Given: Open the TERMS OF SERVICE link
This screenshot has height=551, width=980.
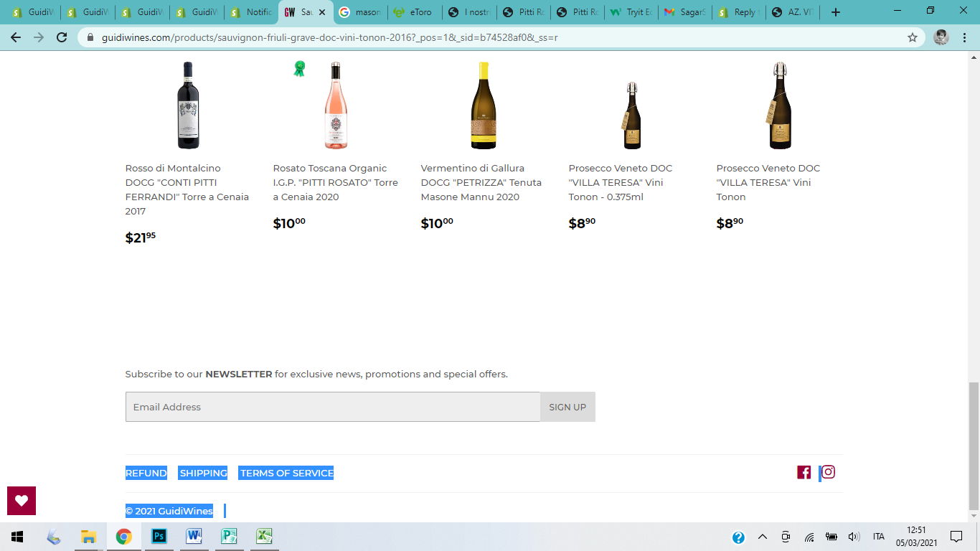Looking at the screenshot, I should pyautogui.click(x=286, y=473).
